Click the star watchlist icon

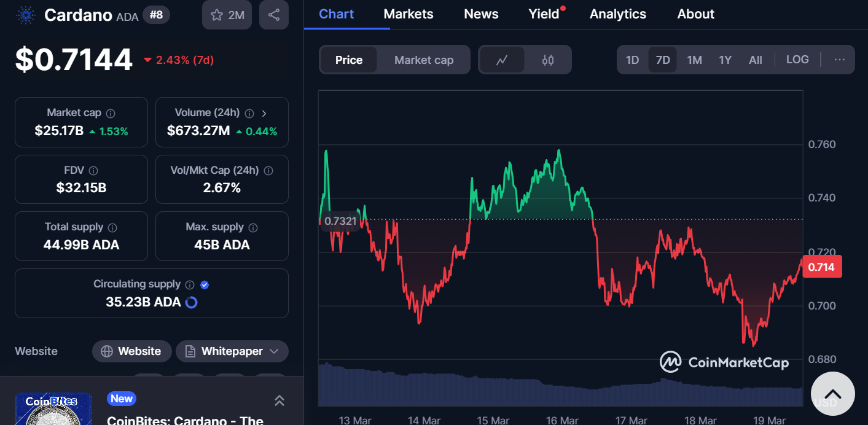pos(217,15)
